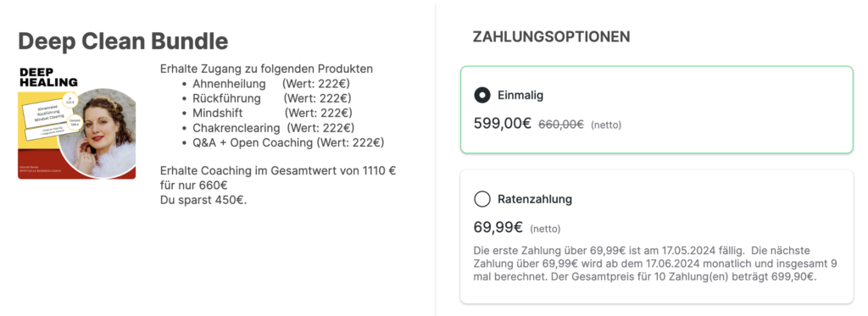This screenshot has width=868, height=316.
Task: Click the Deep Clean Bundle heading
Action: click(x=123, y=42)
